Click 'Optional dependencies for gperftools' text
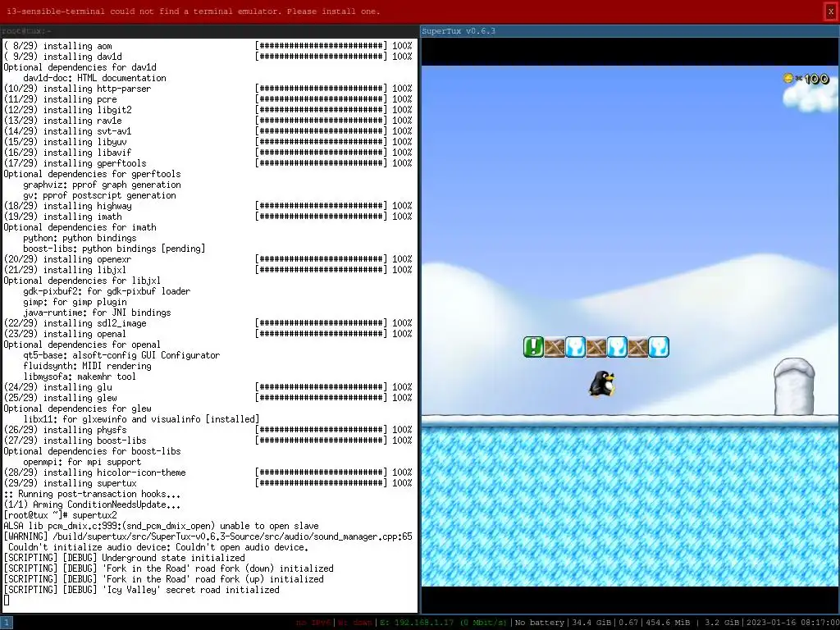This screenshot has height=630, width=840. click(92, 174)
